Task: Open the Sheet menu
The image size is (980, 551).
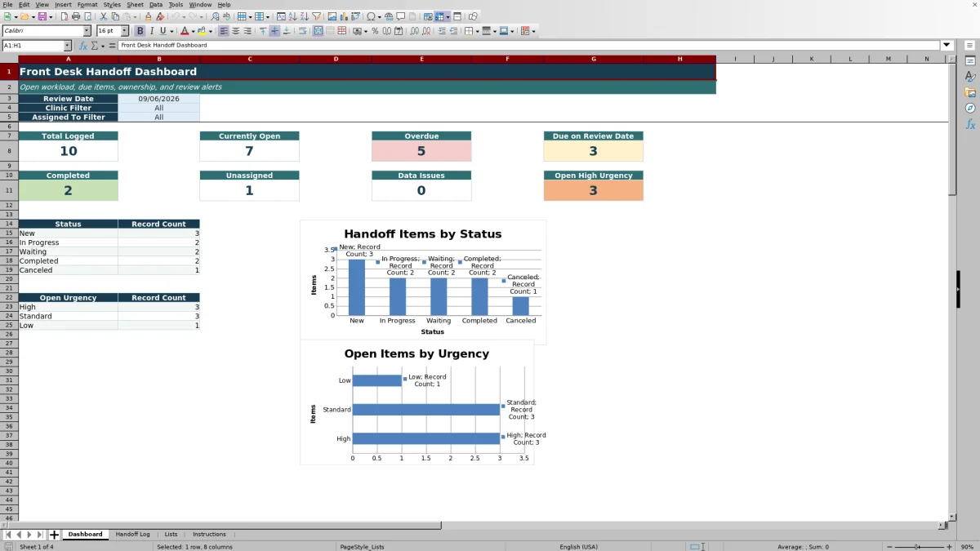Action: 135,5
